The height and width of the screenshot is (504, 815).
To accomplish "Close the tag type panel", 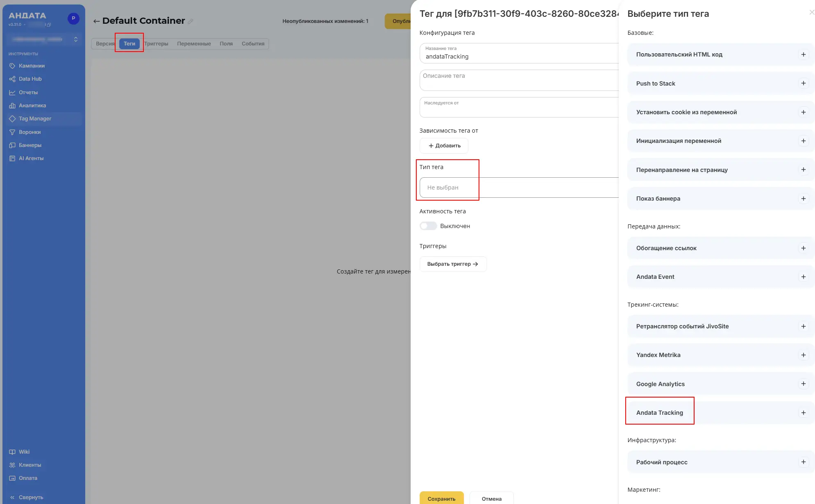I will coord(812,12).
